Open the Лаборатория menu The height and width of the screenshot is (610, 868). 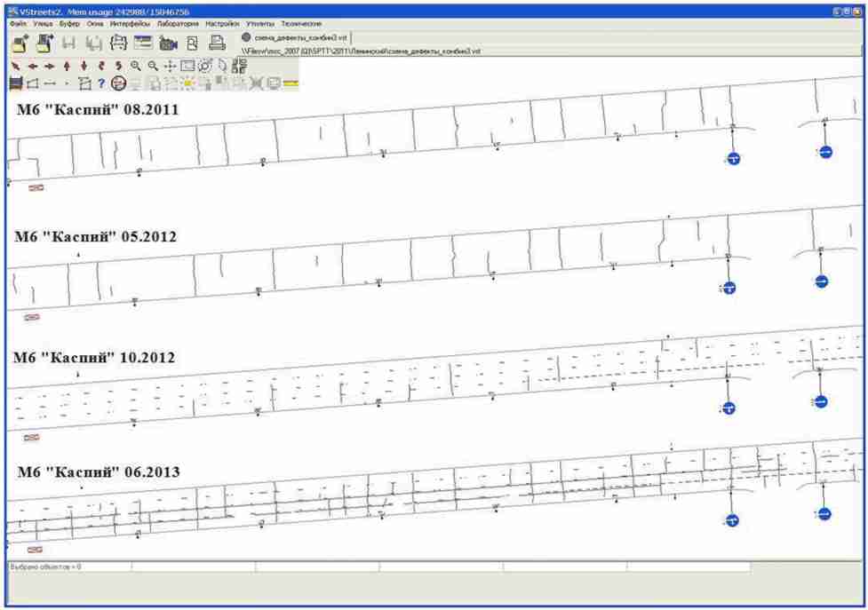point(179,24)
